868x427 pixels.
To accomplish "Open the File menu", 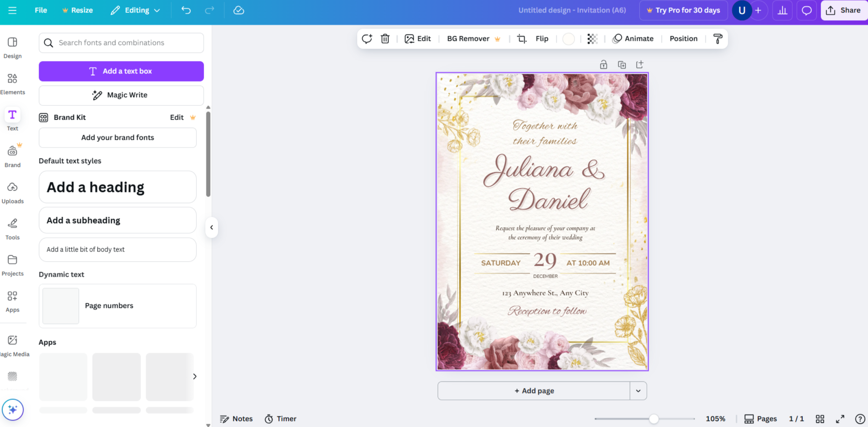I will coord(40,10).
